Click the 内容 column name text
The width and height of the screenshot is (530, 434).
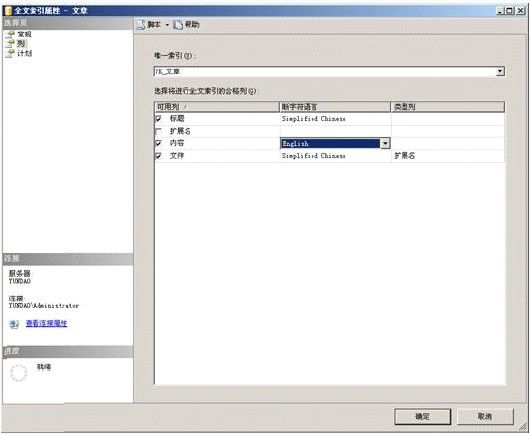pos(177,143)
